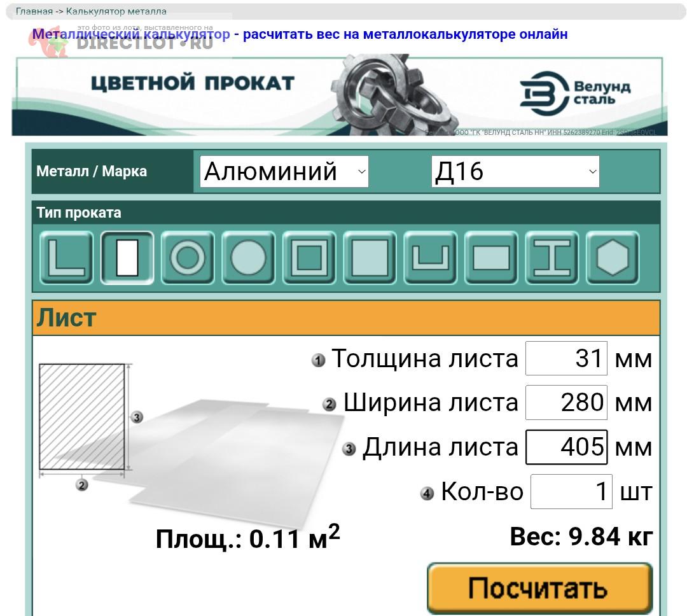Click the Длина листа input field
The image size is (687, 616).
click(566, 447)
